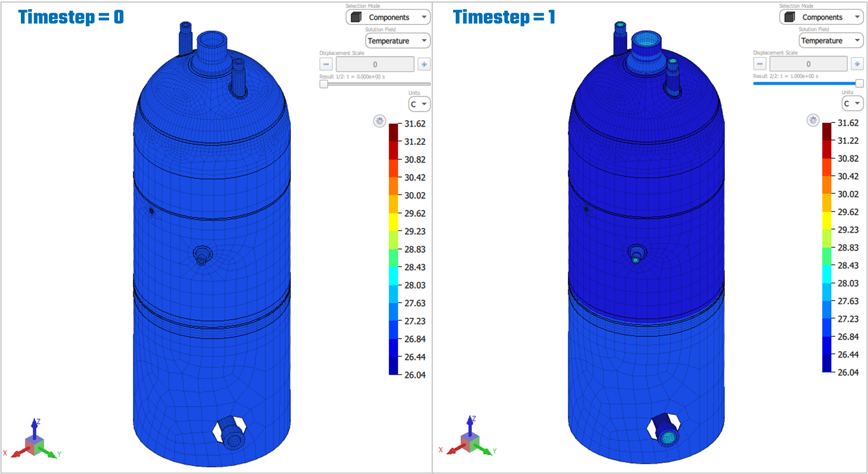Decrease displacement scale with minus button, Timestep 0 panel
The image size is (868, 474).
pos(326,64)
